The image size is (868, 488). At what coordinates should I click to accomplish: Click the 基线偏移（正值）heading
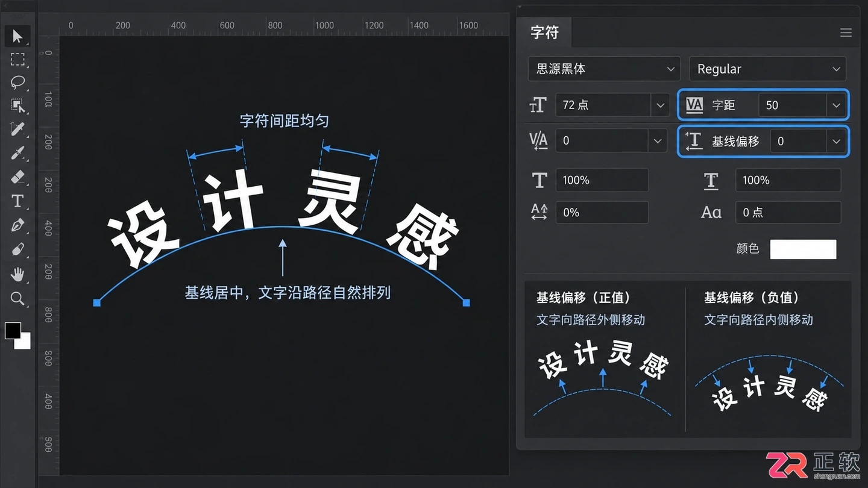point(583,298)
